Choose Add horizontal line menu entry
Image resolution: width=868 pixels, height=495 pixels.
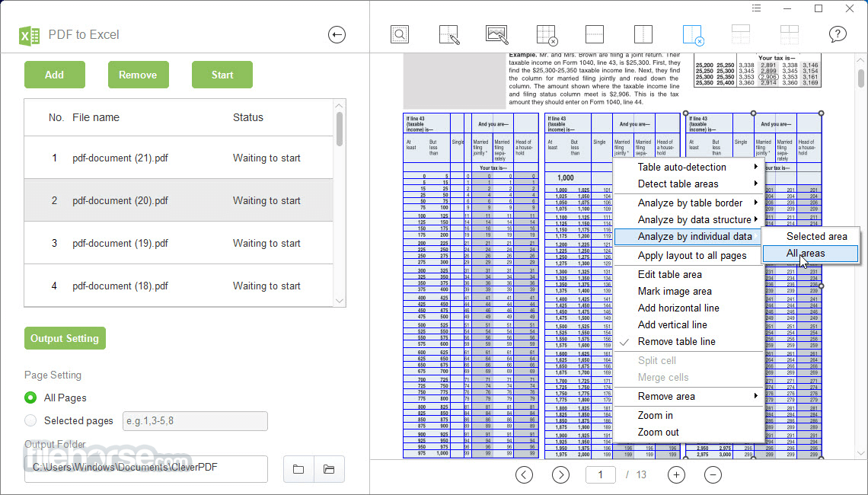(x=688, y=308)
